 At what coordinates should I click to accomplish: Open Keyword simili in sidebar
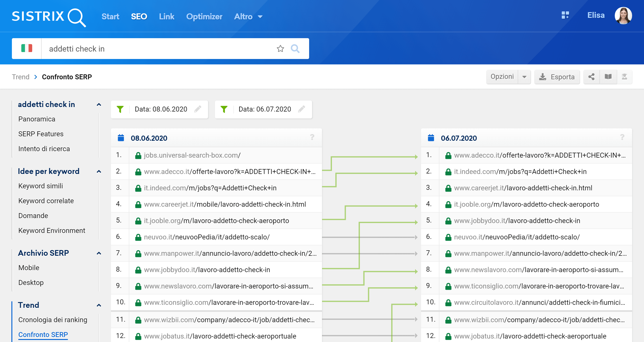pyautogui.click(x=41, y=186)
